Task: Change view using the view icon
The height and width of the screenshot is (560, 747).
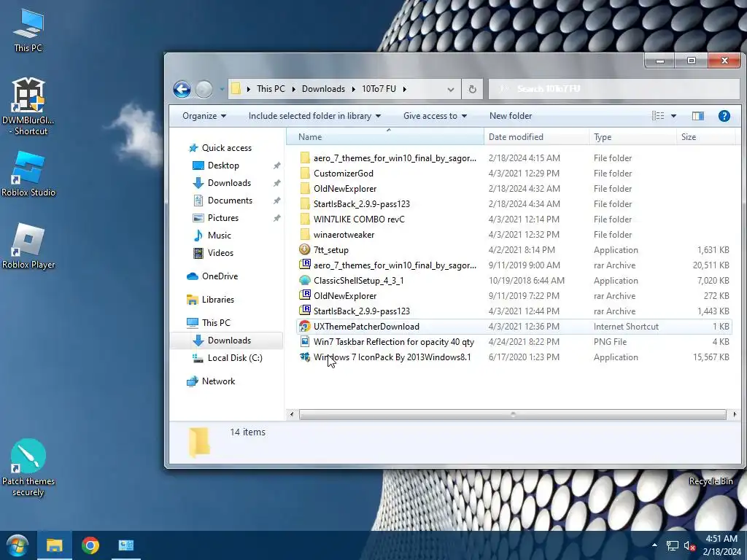Action: tap(658, 116)
